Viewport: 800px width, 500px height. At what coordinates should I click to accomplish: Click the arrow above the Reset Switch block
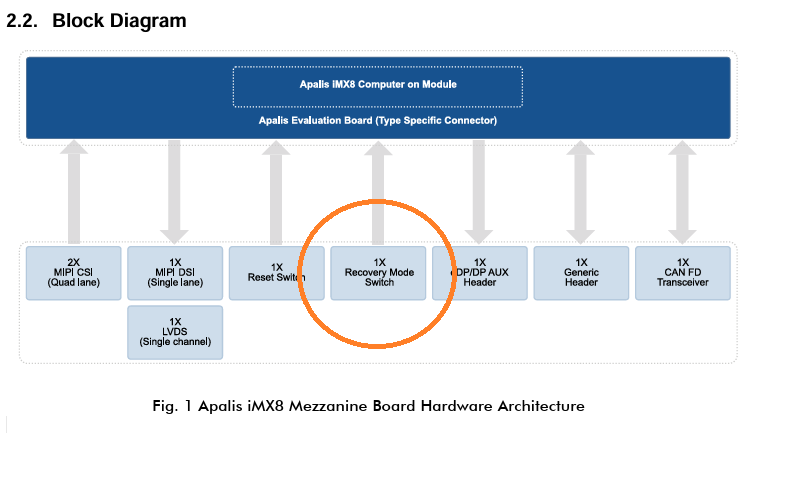276,192
